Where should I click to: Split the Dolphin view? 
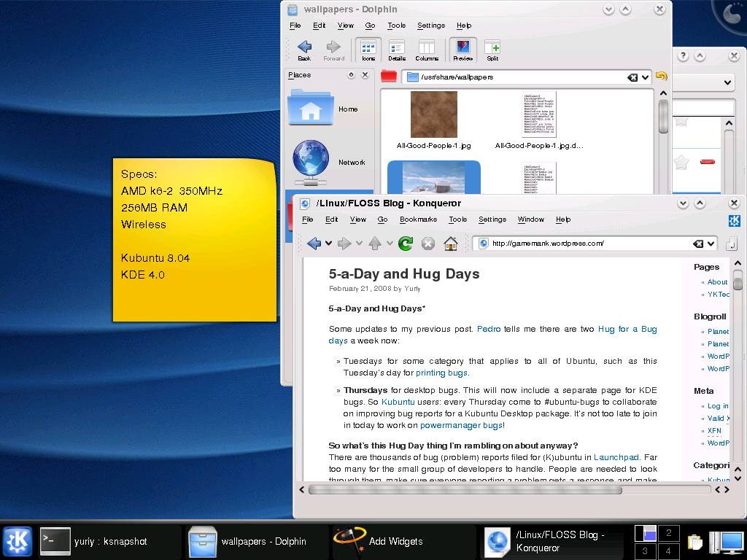(x=492, y=50)
